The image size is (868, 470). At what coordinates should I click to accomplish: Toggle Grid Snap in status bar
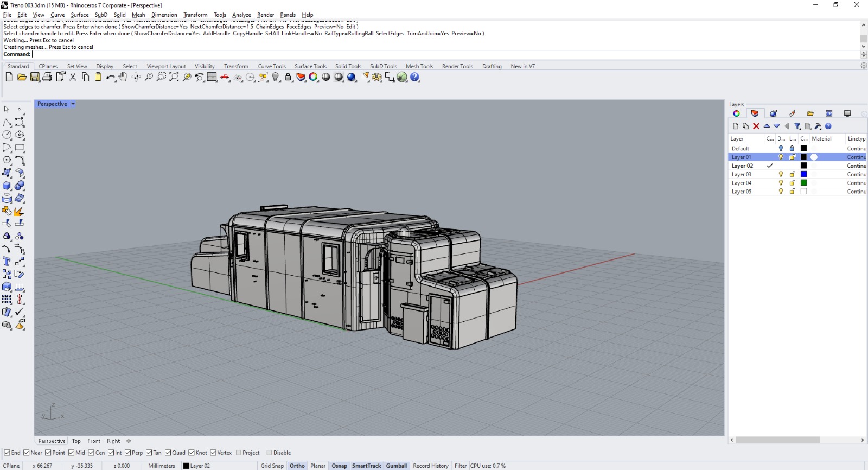pos(272,466)
